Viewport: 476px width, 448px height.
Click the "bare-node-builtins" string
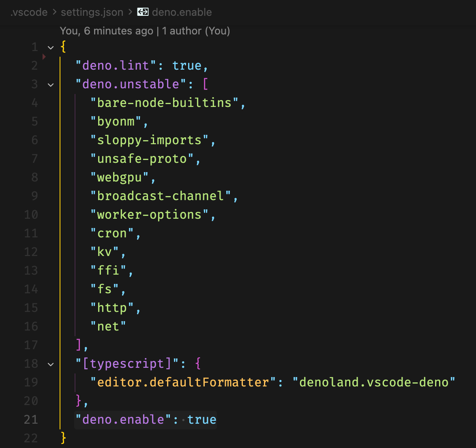click(x=164, y=103)
